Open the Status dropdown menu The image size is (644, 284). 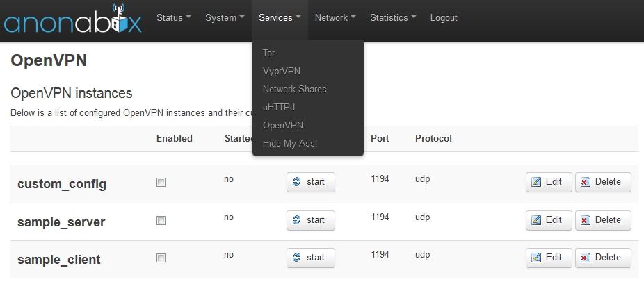click(x=173, y=18)
